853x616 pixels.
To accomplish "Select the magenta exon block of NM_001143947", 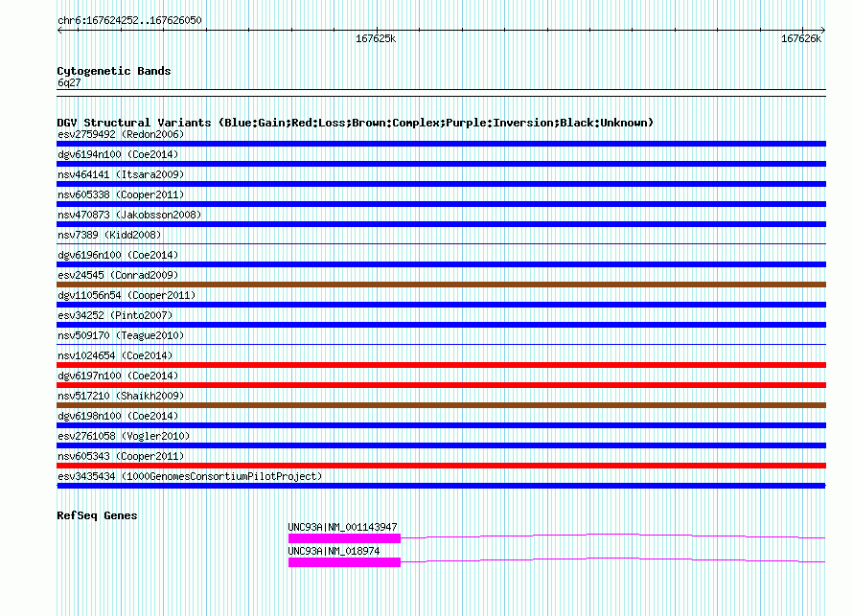I will click(x=344, y=538).
